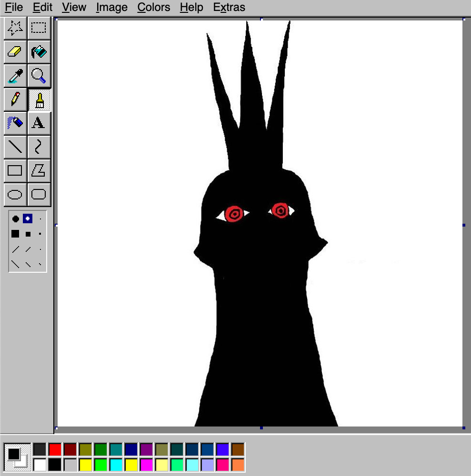The image size is (471, 476).
Task: Open the Image menu
Action: [x=111, y=8]
